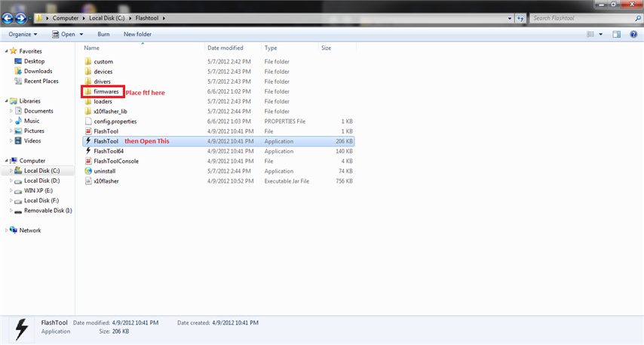Screen dimensions: 644x345
Task: Select the drivers folder icon
Action: 88,81
